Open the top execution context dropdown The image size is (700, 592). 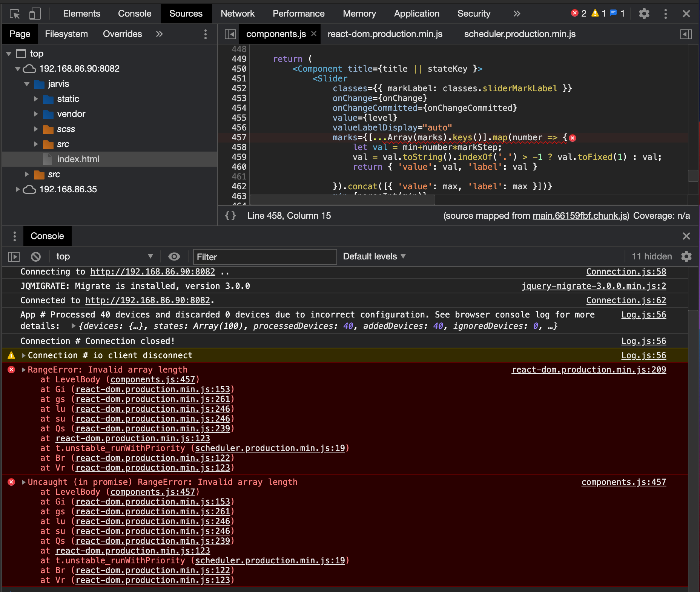pyautogui.click(x=104, y=257)
